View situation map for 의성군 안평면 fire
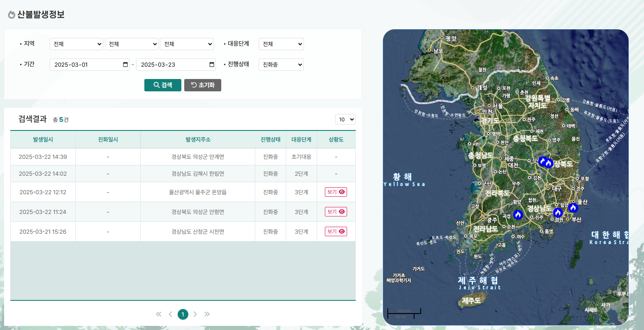 [336, 212]
